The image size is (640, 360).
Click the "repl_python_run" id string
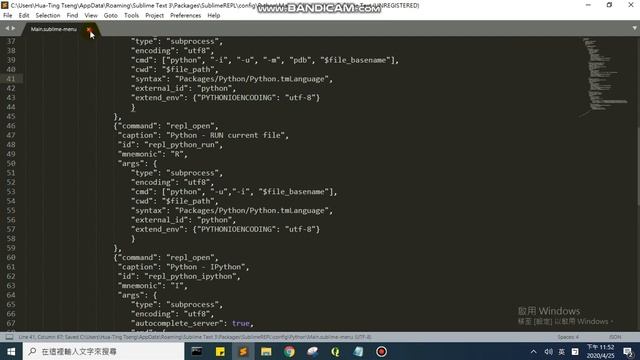[183, 144]
